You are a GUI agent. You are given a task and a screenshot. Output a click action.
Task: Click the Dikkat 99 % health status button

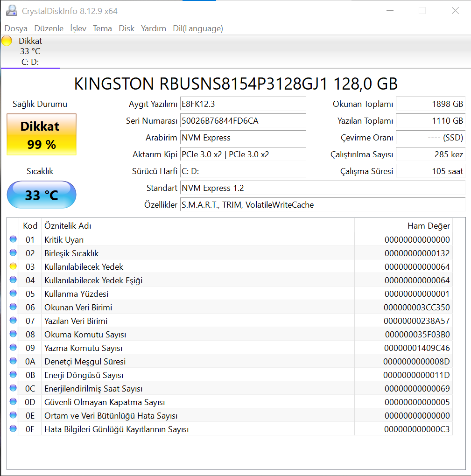click(42, 134)
